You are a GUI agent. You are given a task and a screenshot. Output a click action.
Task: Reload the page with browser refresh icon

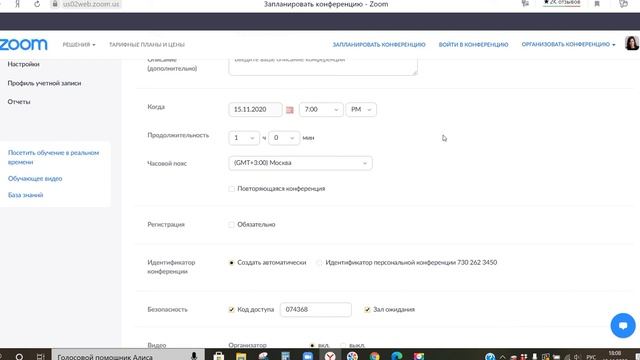point(37,4)
